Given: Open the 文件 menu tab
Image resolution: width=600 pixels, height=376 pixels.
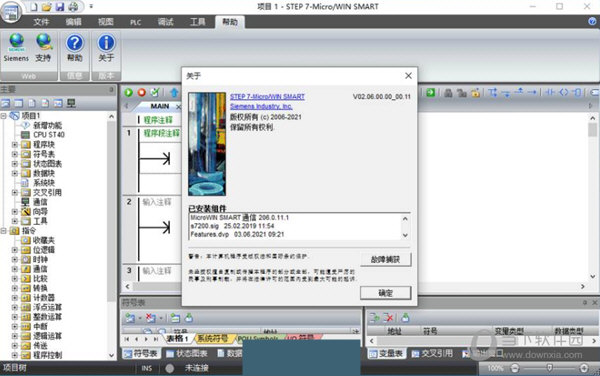Looking at the screenshot, I should coord(41,22).
